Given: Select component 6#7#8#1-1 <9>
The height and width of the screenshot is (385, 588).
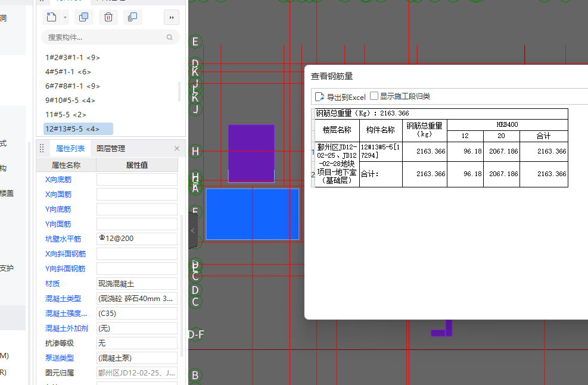Looking at the screenshot, I should (x=72, y=86).
